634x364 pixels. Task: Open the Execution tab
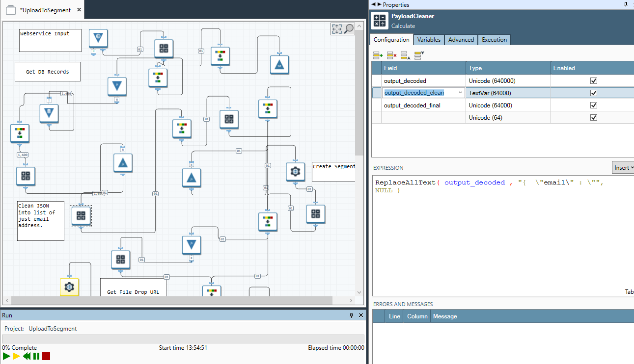point(494,40)
